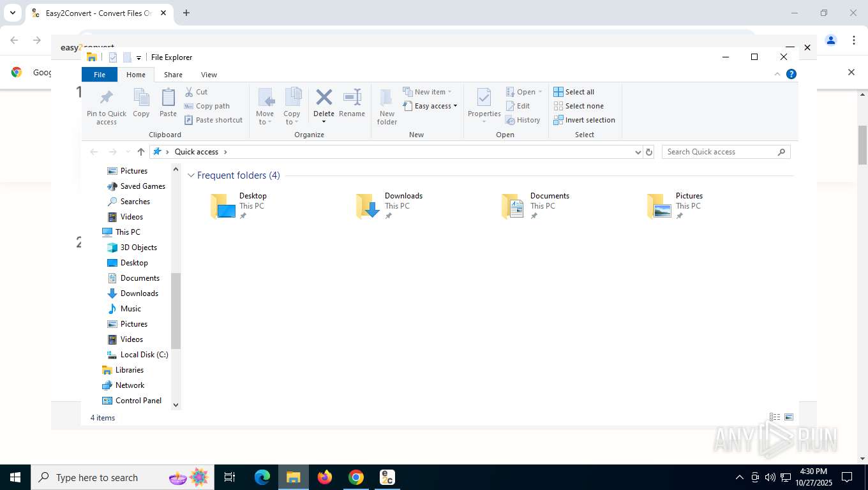The image size is (868, 490).
Task: Click the Refresh button beside address bar
Action: (649, 152)
